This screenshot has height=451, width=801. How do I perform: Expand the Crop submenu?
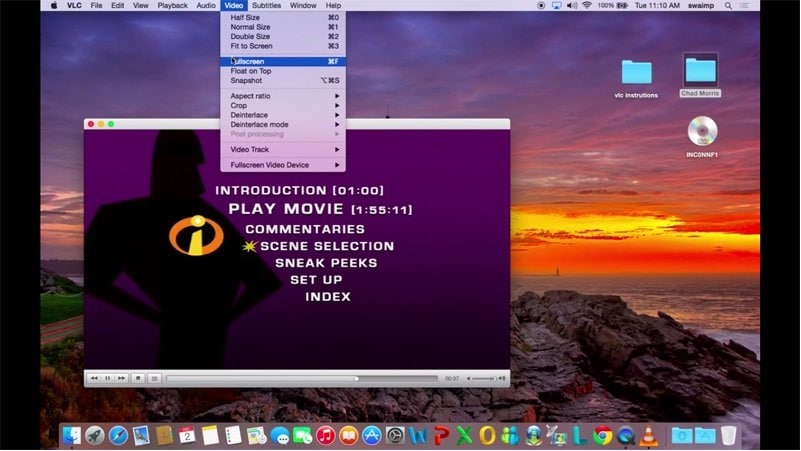[x=283, y=106]
